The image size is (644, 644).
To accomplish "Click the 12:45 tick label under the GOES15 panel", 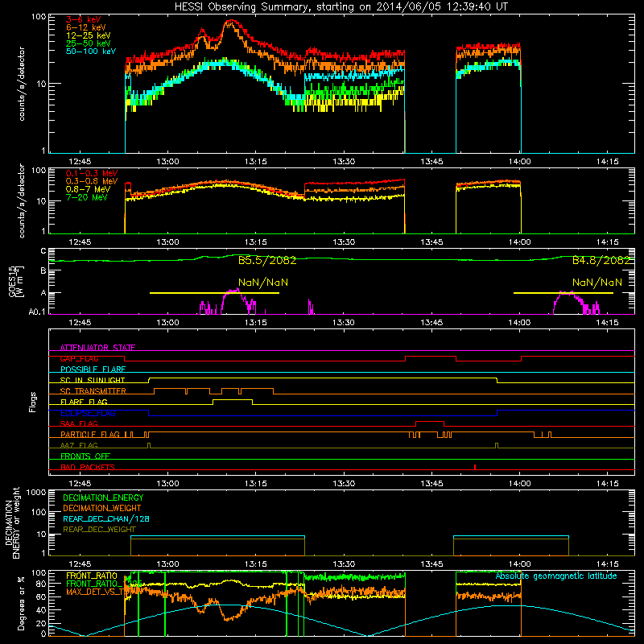I will [80, 323].
